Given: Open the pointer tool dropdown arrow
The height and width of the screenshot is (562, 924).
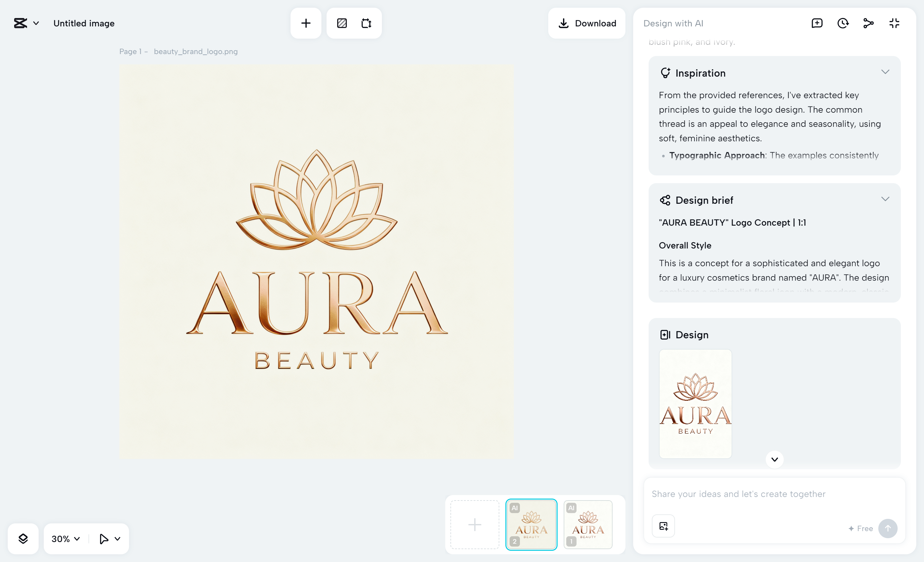Looking at the screenshot, I should pos(117,539).
